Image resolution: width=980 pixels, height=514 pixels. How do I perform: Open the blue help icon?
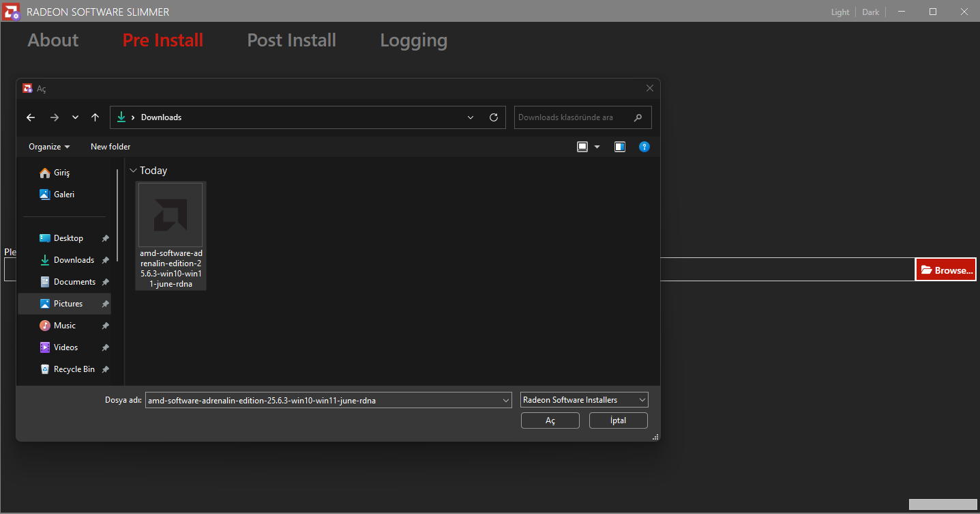pos(644,147)
